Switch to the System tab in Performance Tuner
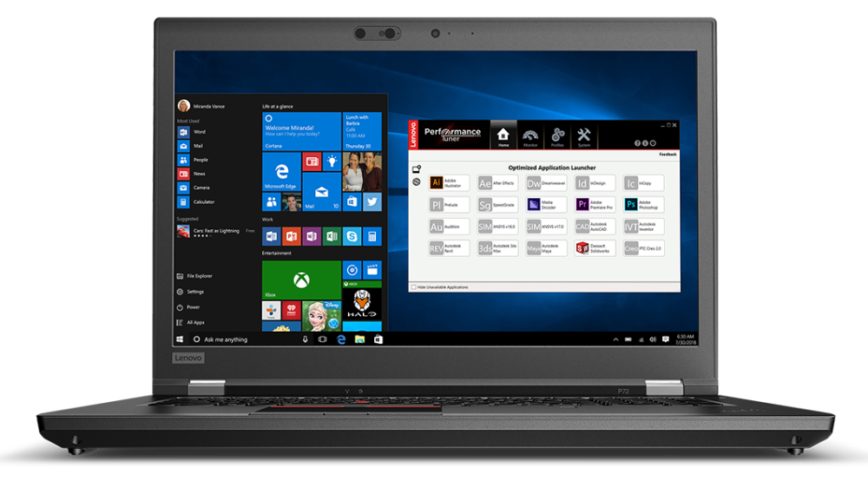The width and height of the screenshot is (868, 488). click(584, 135)
